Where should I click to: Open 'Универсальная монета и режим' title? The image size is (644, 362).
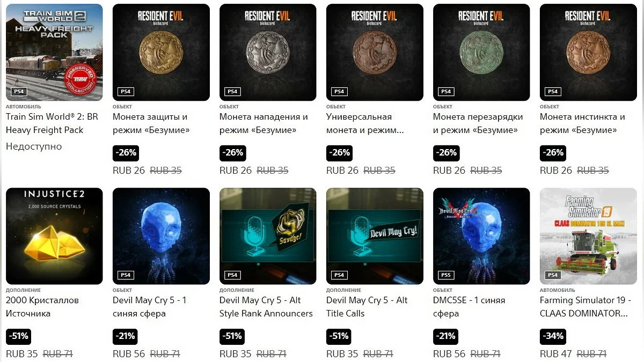[x=365, y=123]
